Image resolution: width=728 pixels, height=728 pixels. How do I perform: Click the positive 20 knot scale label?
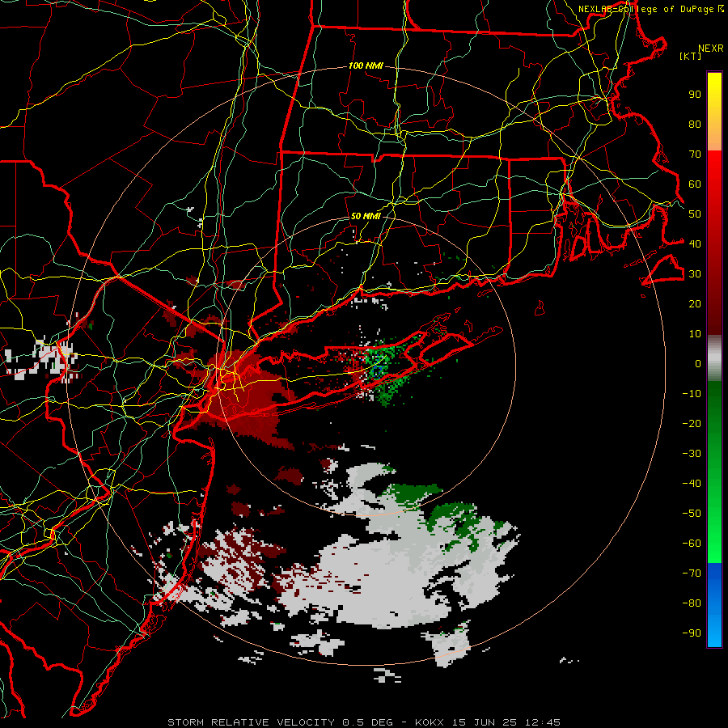point(695,303)
